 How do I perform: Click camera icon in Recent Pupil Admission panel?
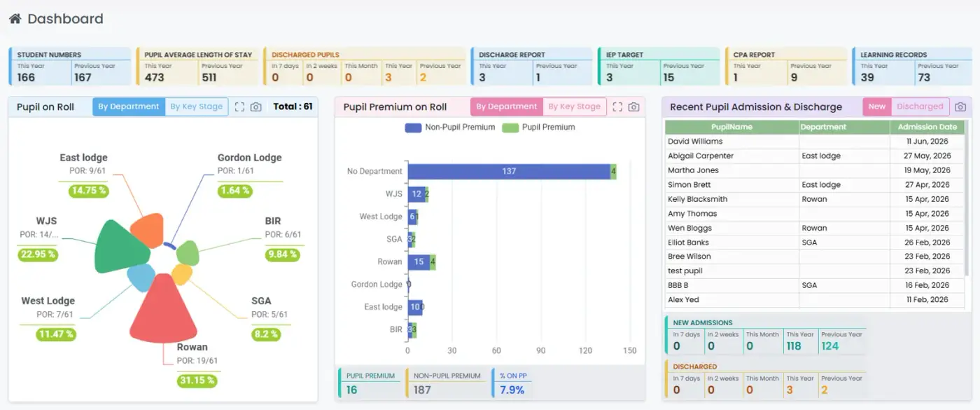click(960, 107)
